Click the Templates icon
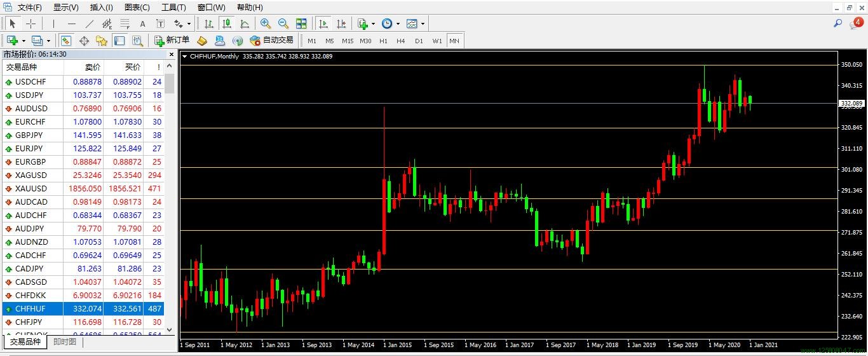 (x=412, y=24)
